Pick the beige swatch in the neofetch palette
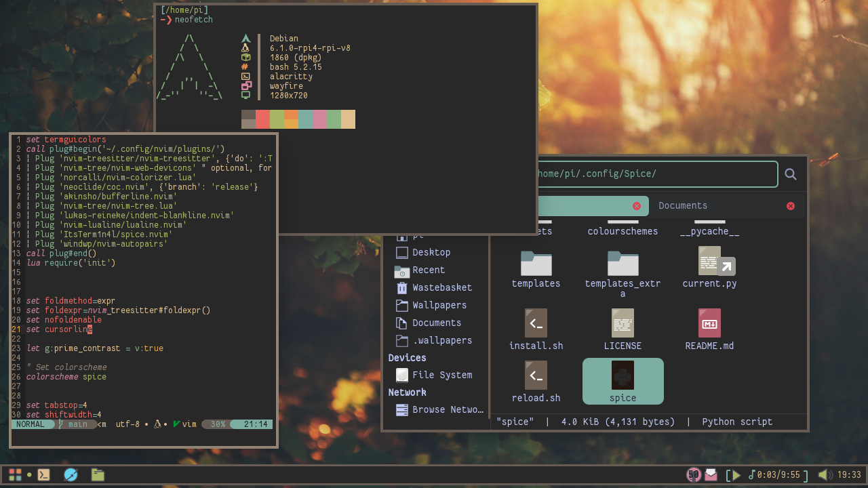868x488 pixels. point(349,119)
